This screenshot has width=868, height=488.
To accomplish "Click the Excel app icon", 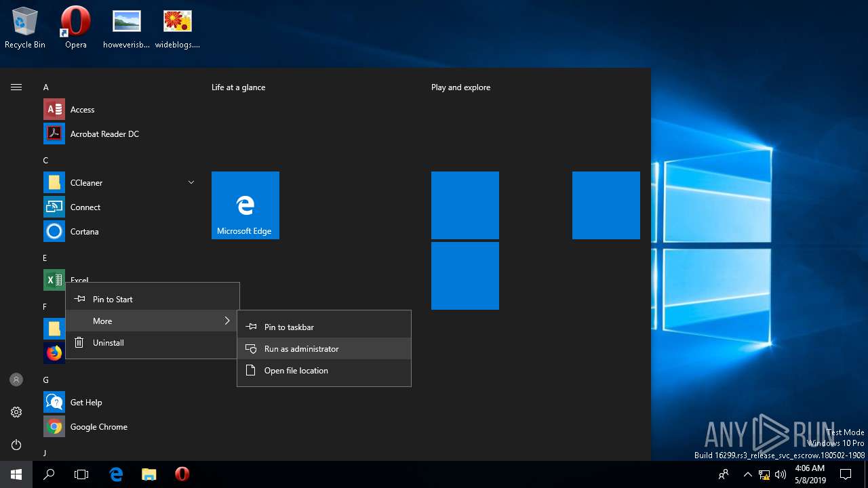I will pyautogui.click(x=54, y=280).
